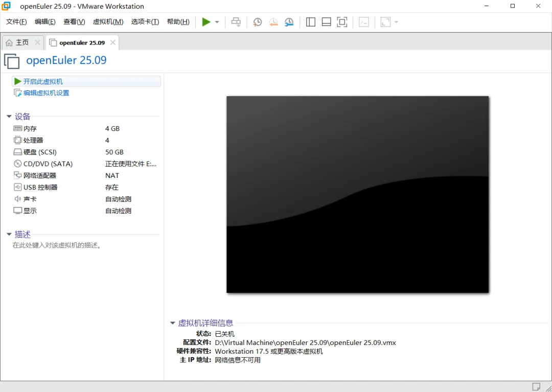Collapse the 描述 section

9,235
